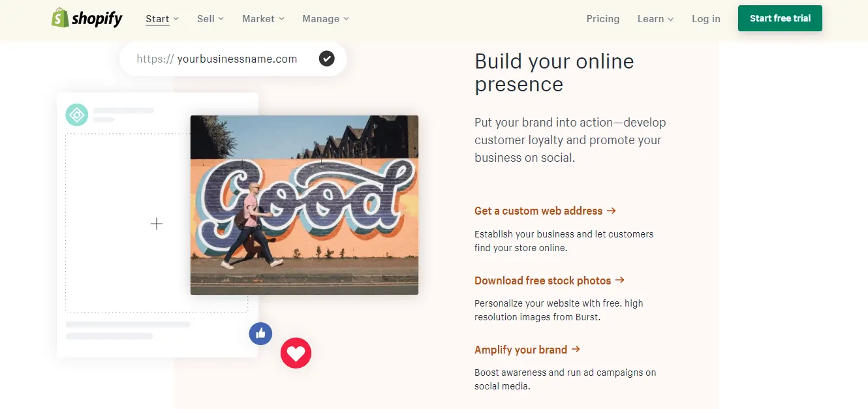Image resolution: width=868 pixels, height=409 pixels.
Task: Click the black checkmark icon beside URL
Action: 326,59
